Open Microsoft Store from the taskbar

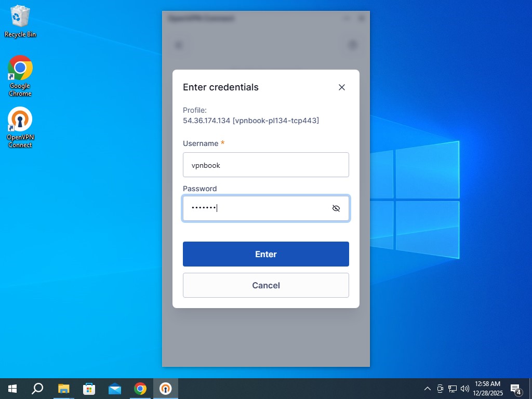[89, 389]
